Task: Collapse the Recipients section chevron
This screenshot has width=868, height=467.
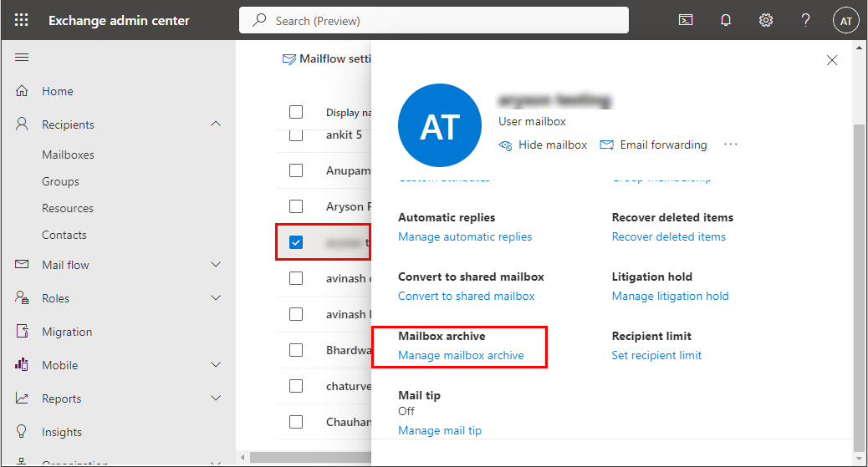Action: point(216,124)
